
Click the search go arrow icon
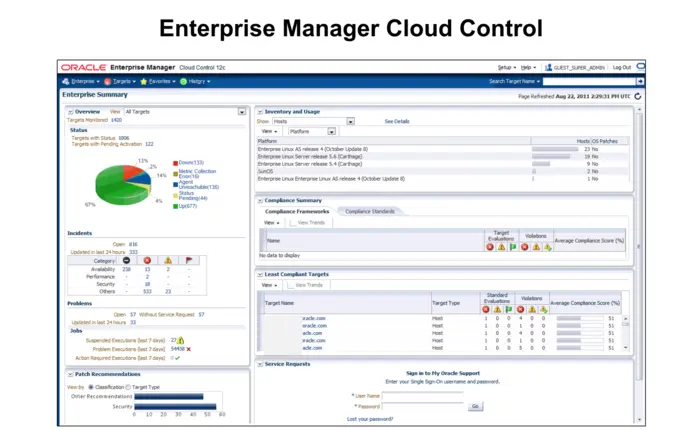point(640,81)
